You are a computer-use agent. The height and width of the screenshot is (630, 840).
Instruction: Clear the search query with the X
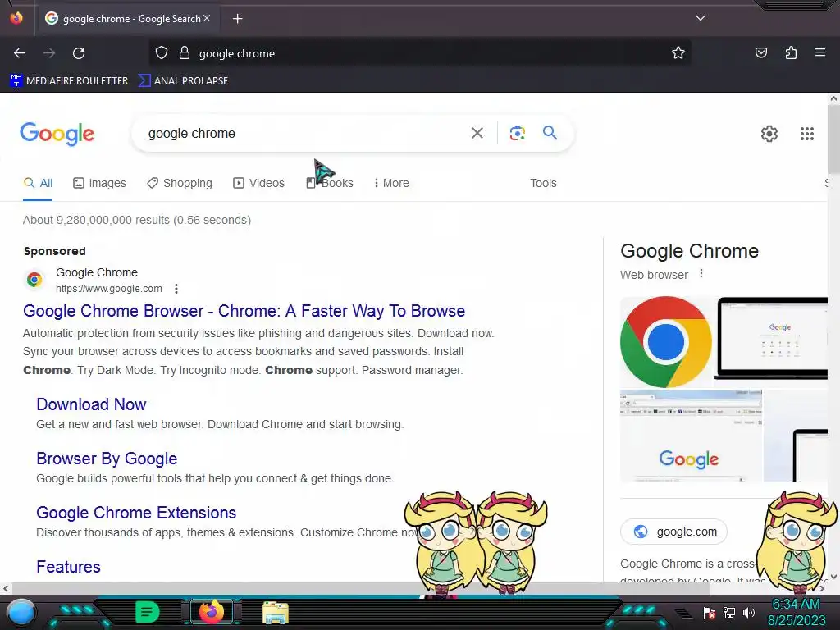[477, 133]
